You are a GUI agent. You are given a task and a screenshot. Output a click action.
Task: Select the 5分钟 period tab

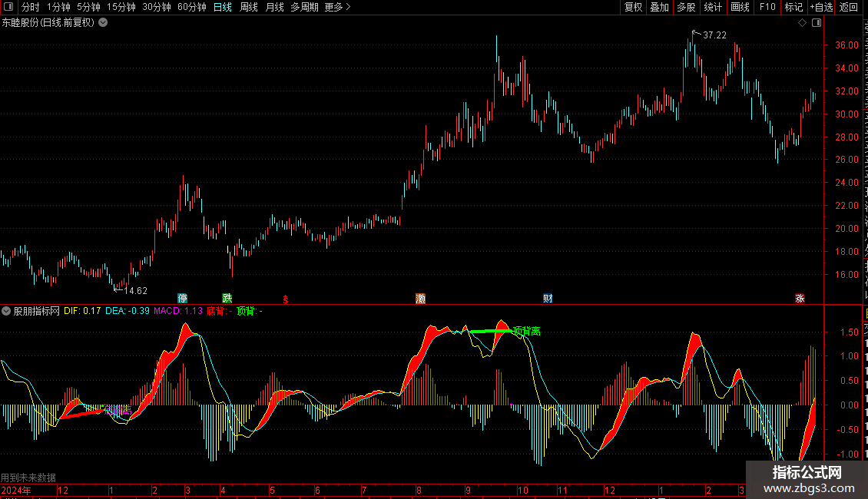[x=88, y=7]
